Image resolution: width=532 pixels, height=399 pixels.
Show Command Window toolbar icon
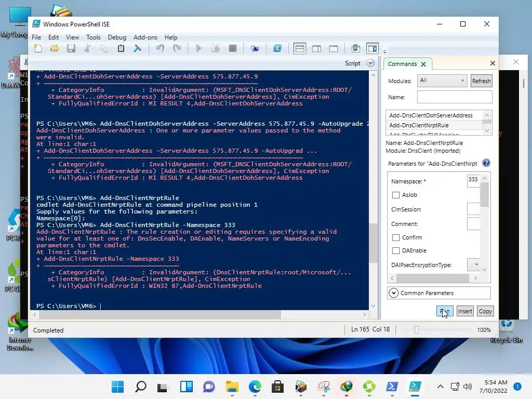(x=355, y=48)
